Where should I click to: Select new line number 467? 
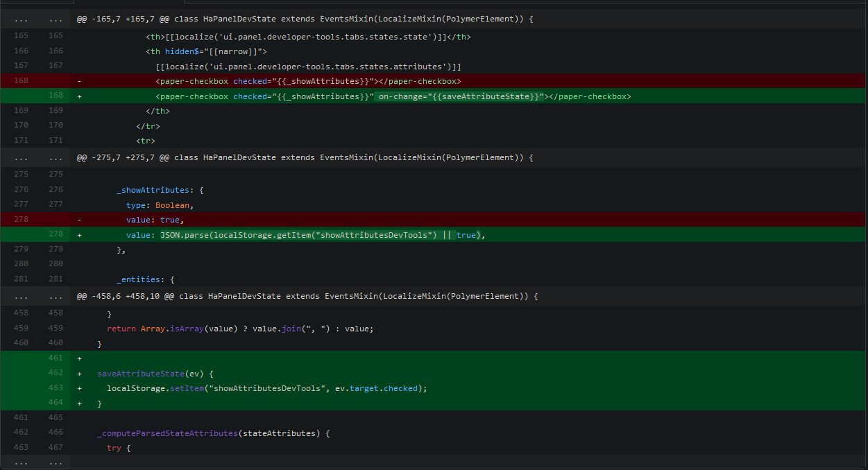[56, 447]
